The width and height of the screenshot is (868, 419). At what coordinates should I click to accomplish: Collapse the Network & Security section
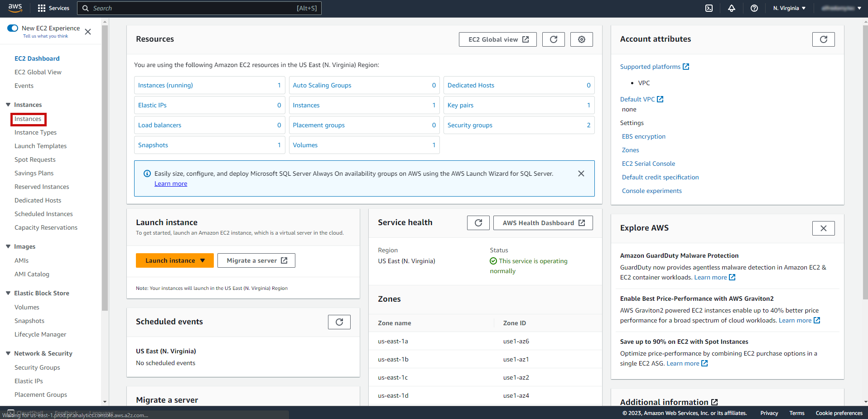pos(8,353)
